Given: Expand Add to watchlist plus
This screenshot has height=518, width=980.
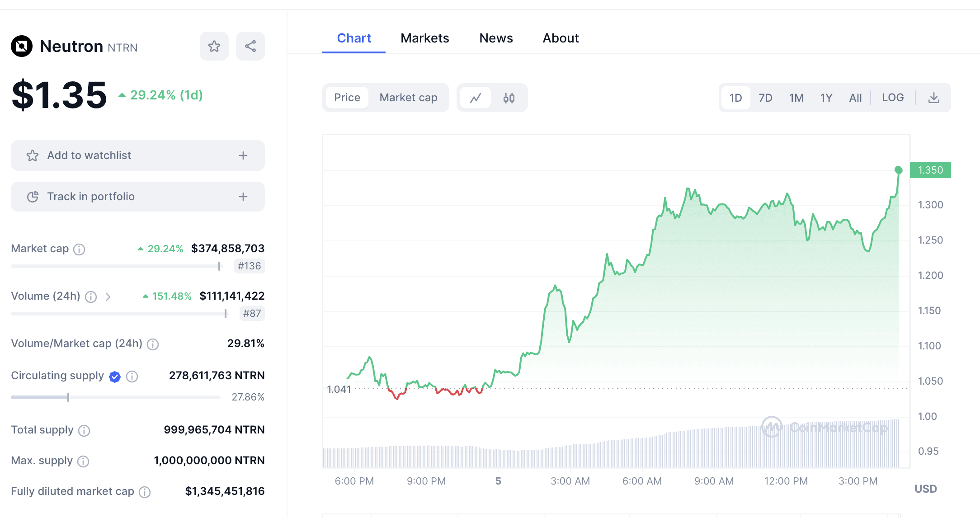Looking at the screenshot, I should point(243,155).
